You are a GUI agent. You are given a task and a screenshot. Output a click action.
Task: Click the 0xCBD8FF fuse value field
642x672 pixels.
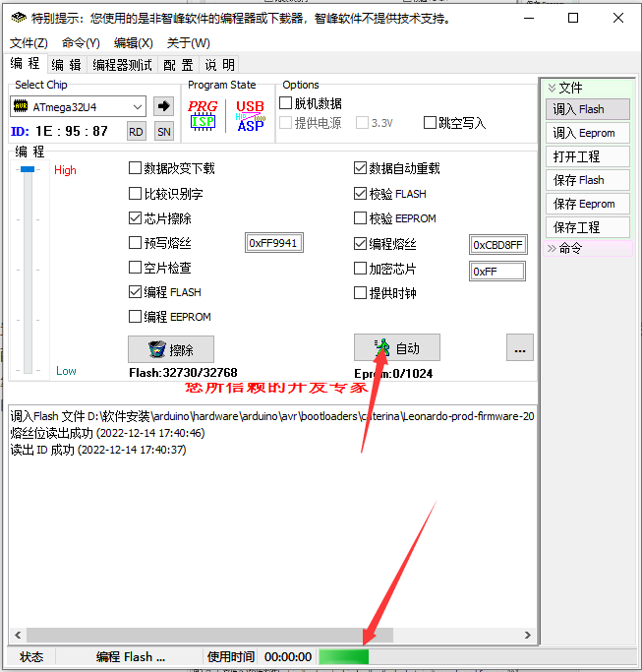497,245
